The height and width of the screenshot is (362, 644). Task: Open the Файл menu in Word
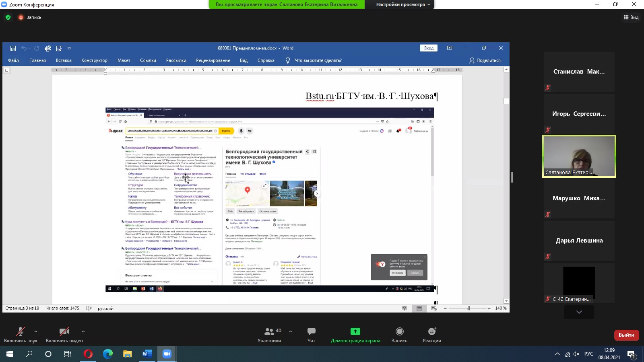(x=13, y=60)
